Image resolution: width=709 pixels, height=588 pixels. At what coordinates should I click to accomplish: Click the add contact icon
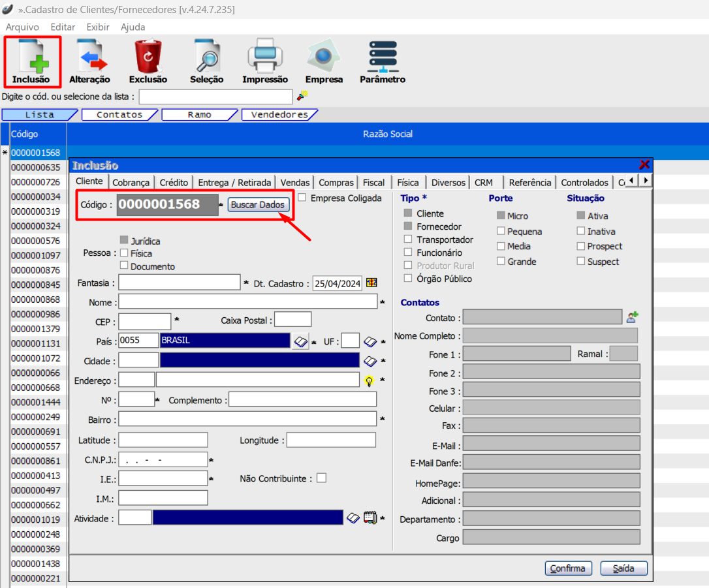[x=632, y=317]
